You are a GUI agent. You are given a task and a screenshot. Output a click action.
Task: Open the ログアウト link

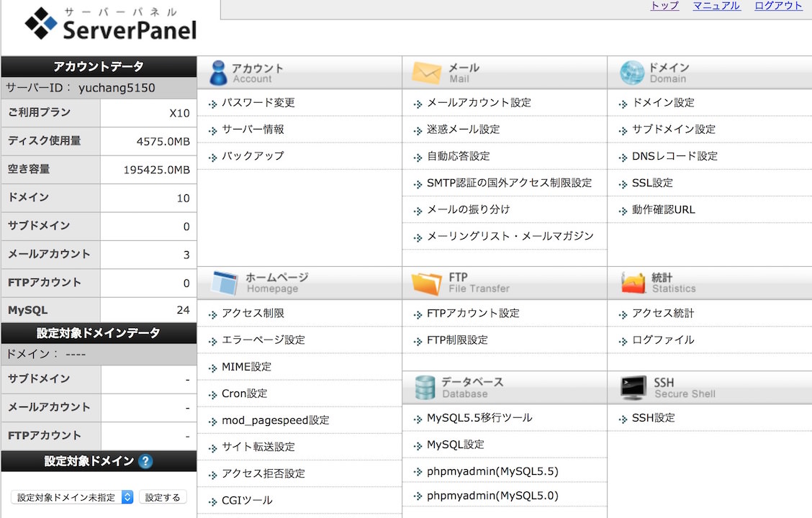pyautogui.click(x=778, y=6)
